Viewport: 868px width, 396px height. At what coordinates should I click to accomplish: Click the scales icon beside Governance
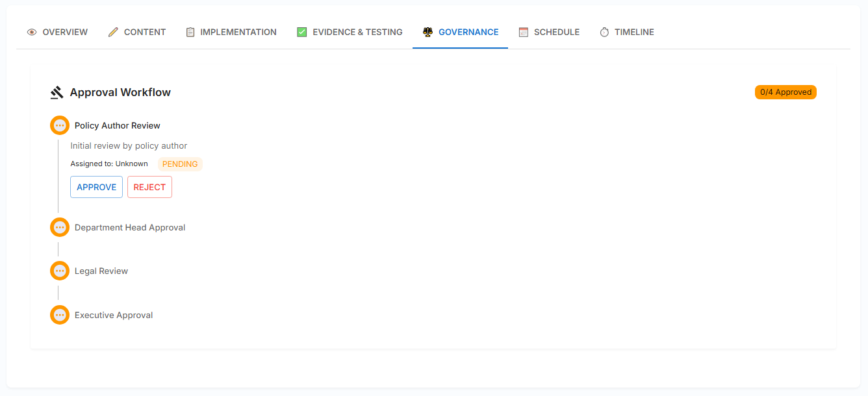click(428, 32)
